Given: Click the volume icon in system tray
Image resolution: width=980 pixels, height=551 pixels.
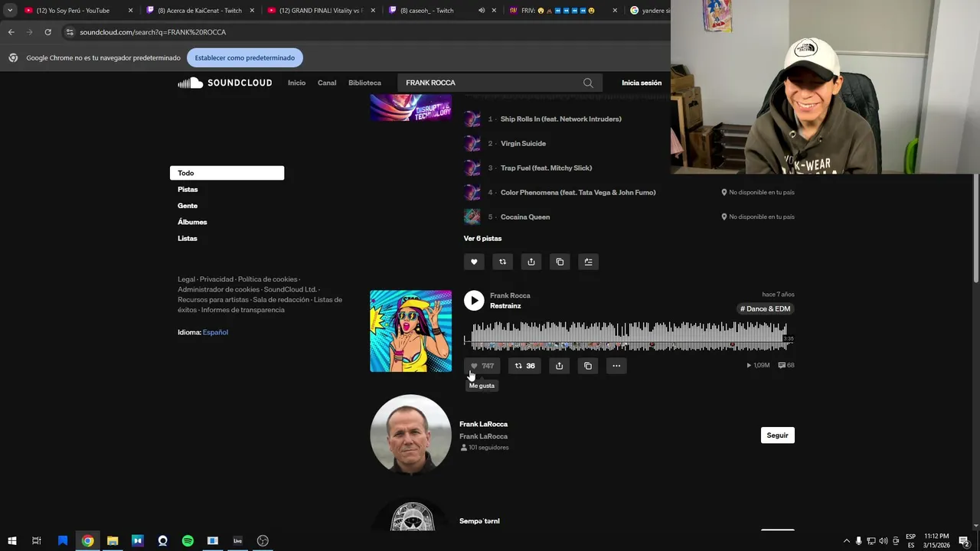Looking at the screenshot, I should coord(884,541).
